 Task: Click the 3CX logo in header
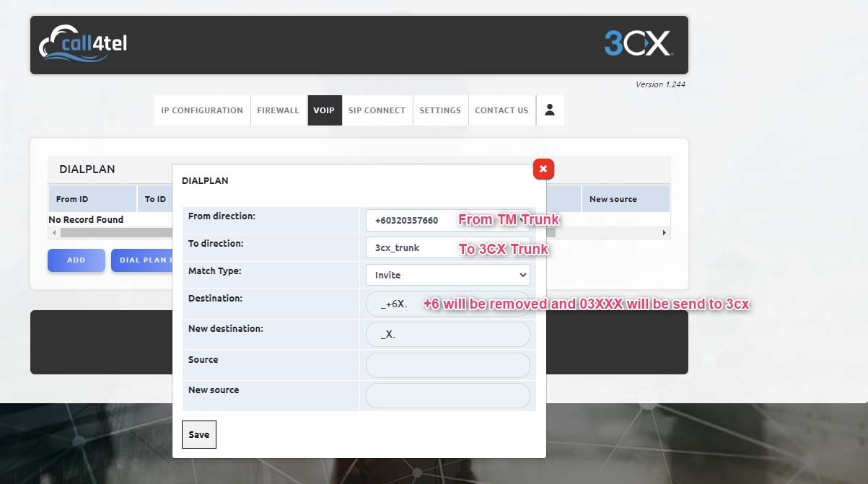[x=638, y=44]
